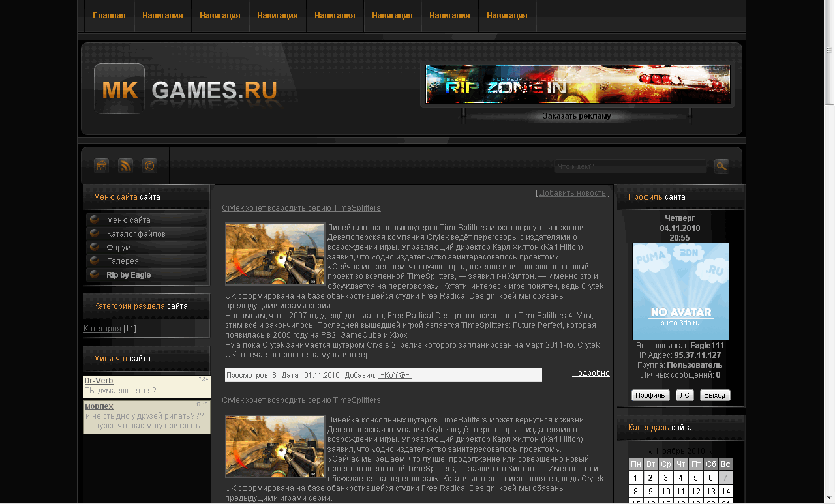Image resolution: width=835 pixels, height=504 pixels.
Task: Click 'Категории раздела сайта' block header
Action: 147,306
